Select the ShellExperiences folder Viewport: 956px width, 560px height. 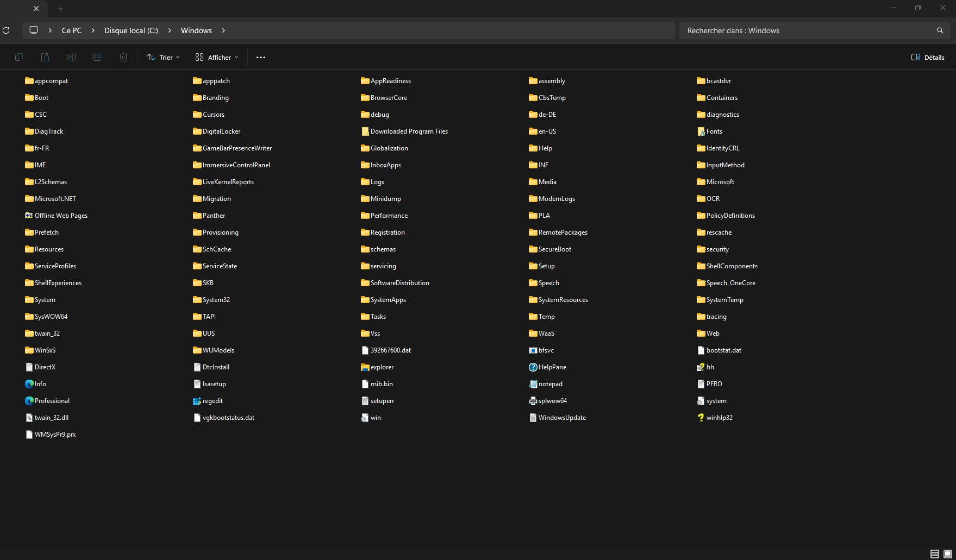tap(53, 283)
